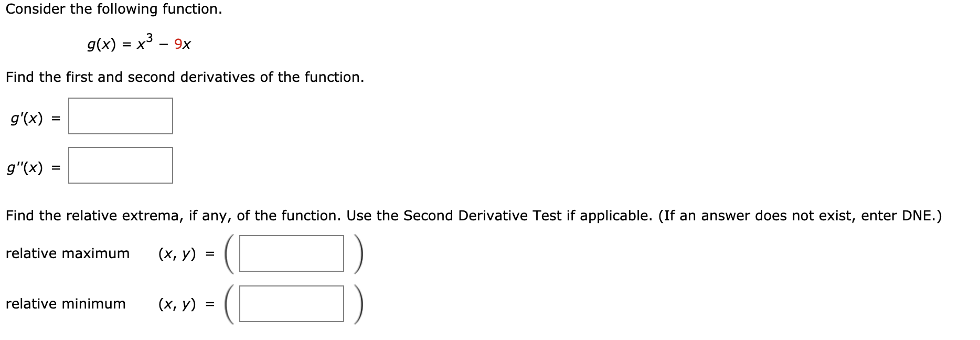Click the g'(x) answer input box
Image resolution: width=980 pixels, height=340 pixels.
(x=120, y=116)
